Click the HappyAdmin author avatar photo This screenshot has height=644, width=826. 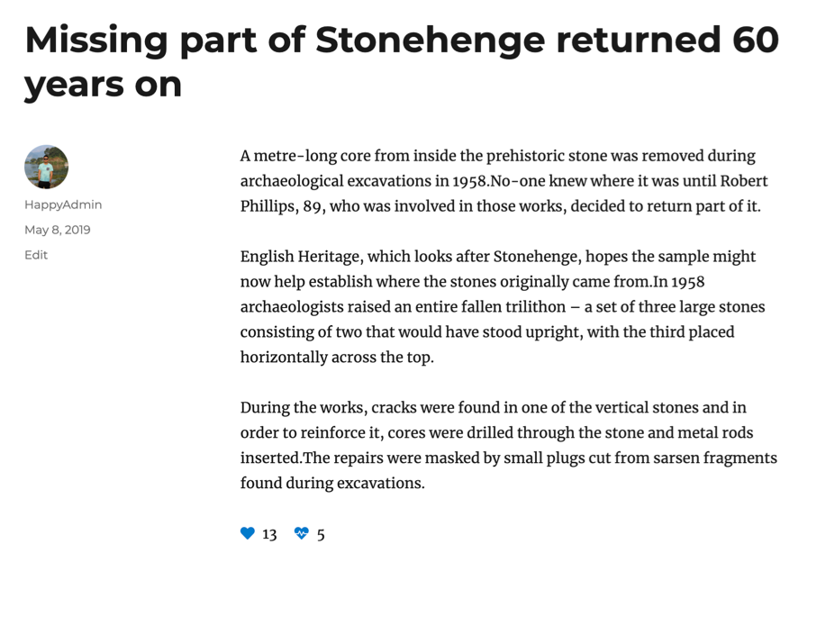click(46, 167)
